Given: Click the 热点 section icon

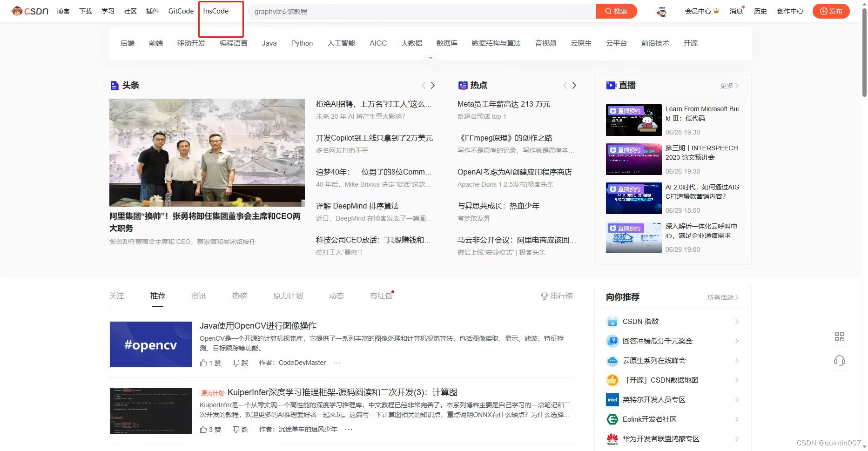Looking at the screenshot, I should pyautogui.click(x=463, y=85).
